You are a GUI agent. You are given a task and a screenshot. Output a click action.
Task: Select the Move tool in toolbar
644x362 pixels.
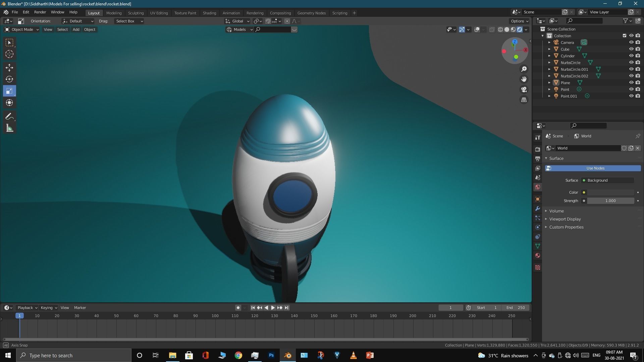(9, 68)
